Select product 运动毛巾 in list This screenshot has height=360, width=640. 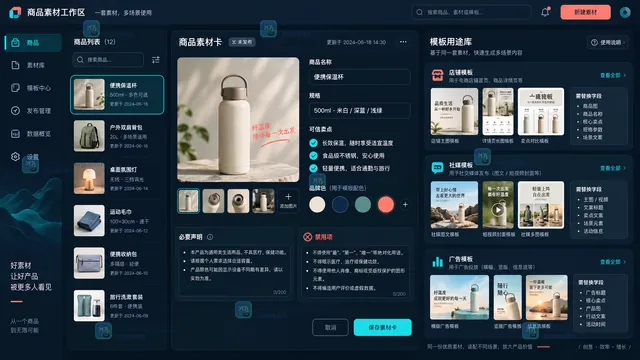pos(117,221)
